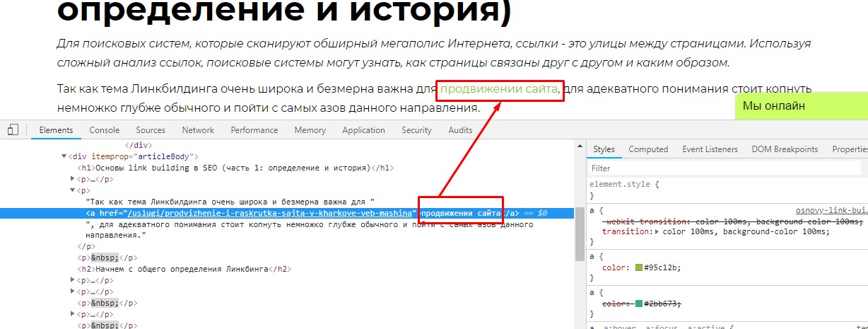Screen dimensions: 868x329
Task: Open the osnovy-link-bui stylesheet source link
Action: 831,210
